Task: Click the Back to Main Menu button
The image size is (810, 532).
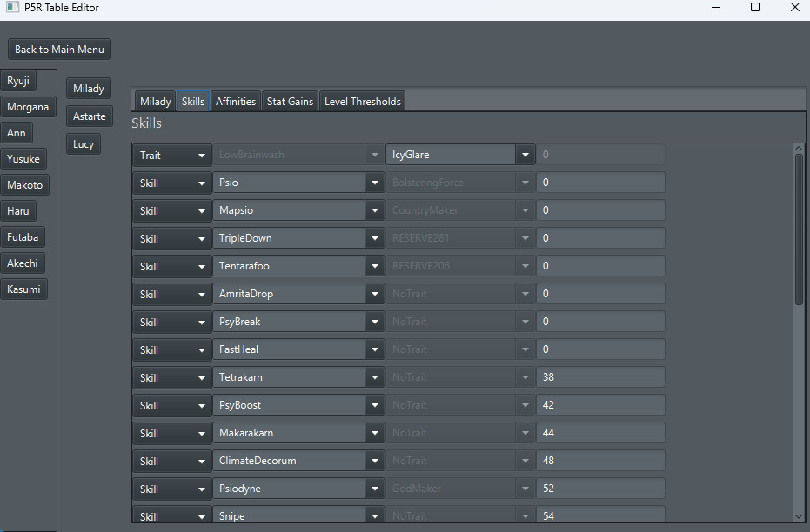Action: [59, 50]
